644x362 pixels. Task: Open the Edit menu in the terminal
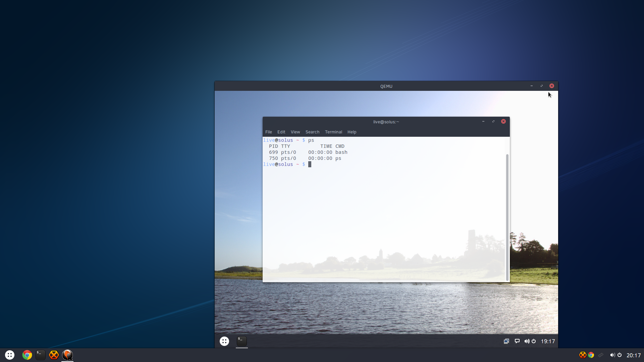click(281, 132)
